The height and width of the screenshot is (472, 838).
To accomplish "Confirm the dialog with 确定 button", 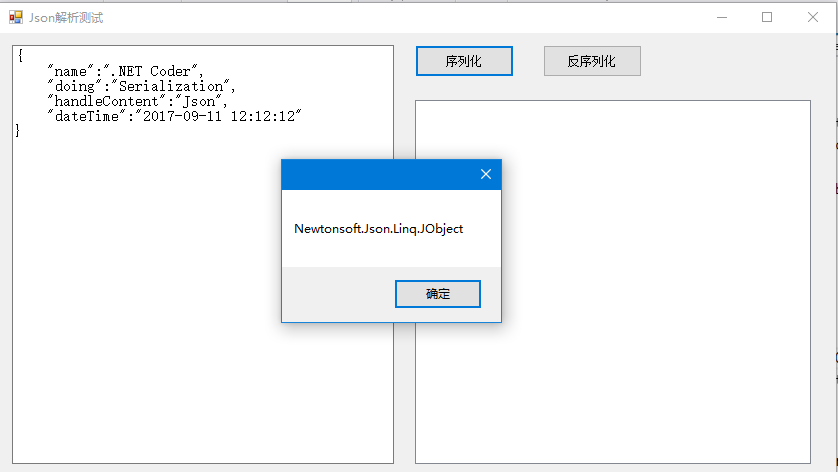I will pyautogui.click(x=438, y=294).
